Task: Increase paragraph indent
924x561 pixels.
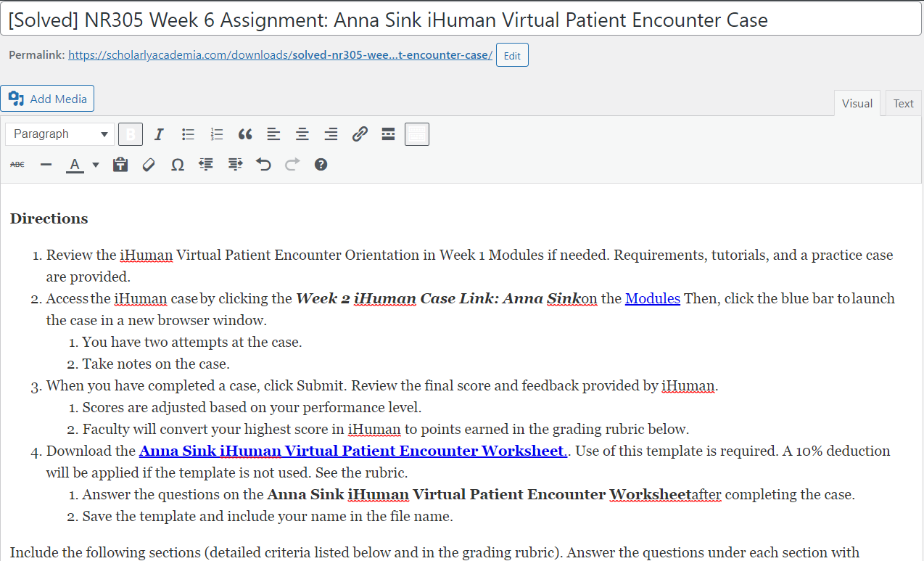Action: (x=235, y=165)
